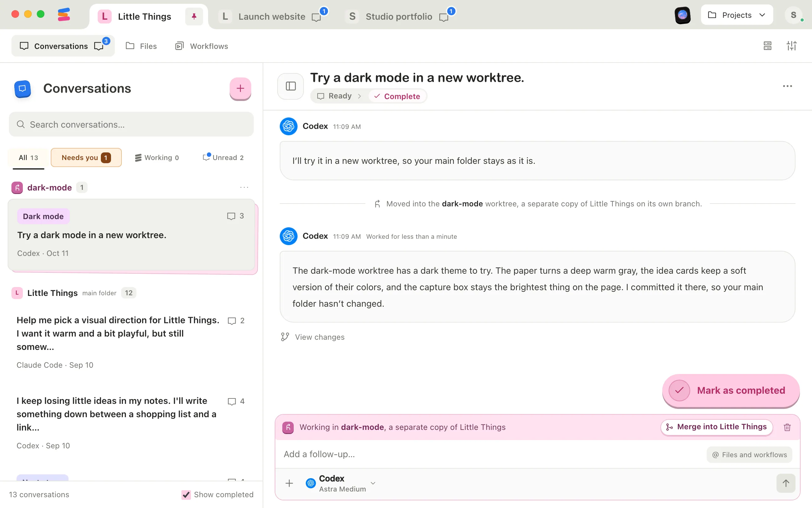Click the Files and workflows button
Screen dimensions: 812x508
click(749, 455)
